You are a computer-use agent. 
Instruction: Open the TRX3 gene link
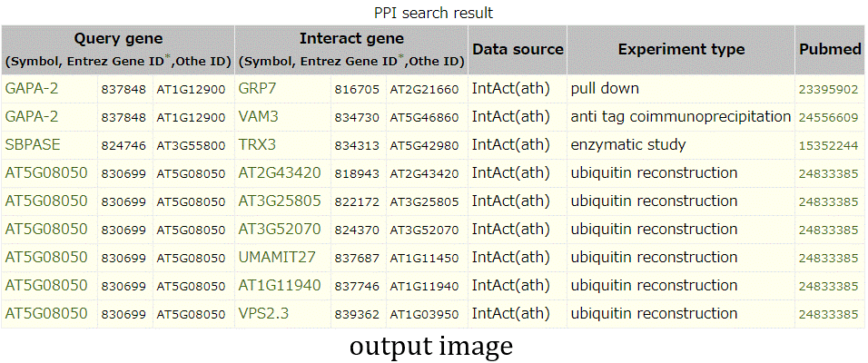pos(256,145)
